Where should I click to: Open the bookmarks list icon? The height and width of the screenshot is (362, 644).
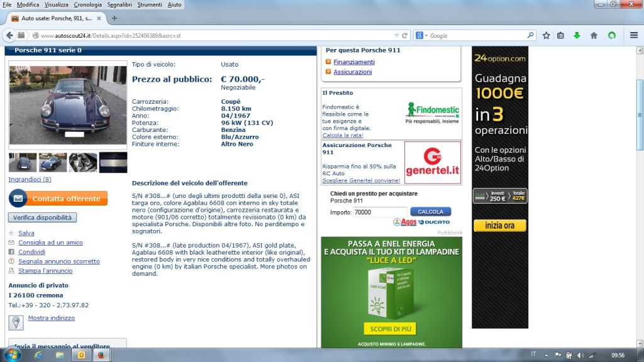click(x=560, y=36)
